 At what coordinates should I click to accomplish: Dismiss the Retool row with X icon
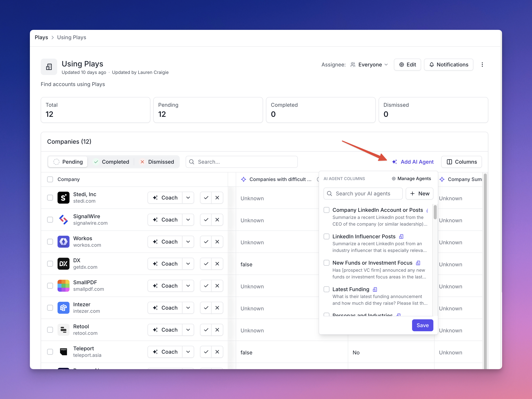[x=217, y=330]
